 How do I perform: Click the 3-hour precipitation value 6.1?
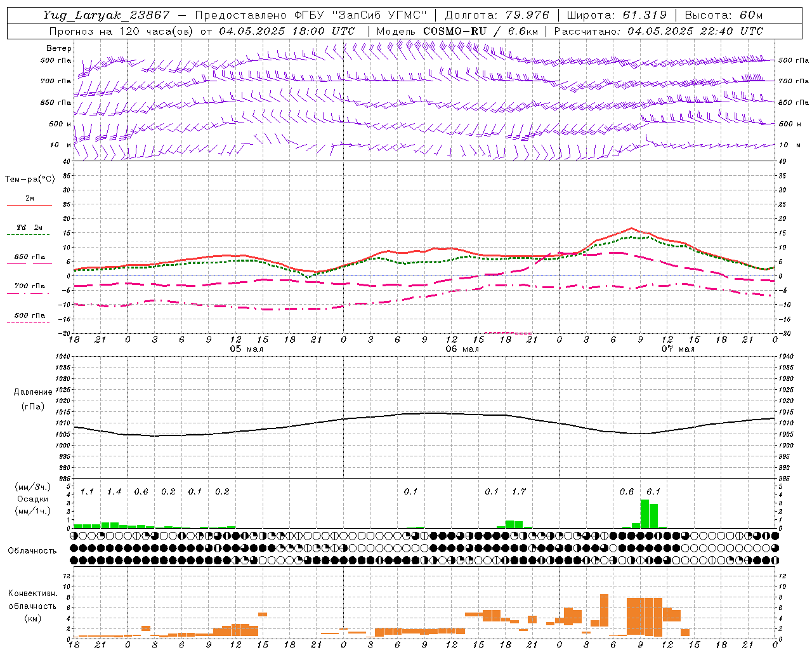[653, 492]
